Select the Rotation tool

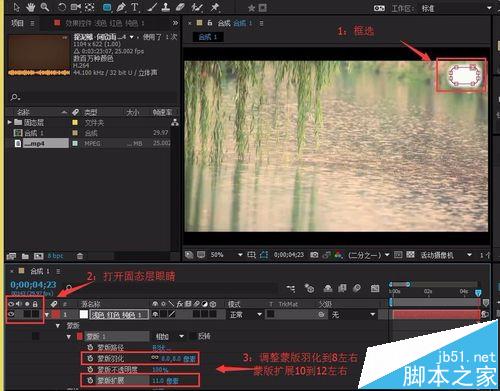click(x=62, y=7)
